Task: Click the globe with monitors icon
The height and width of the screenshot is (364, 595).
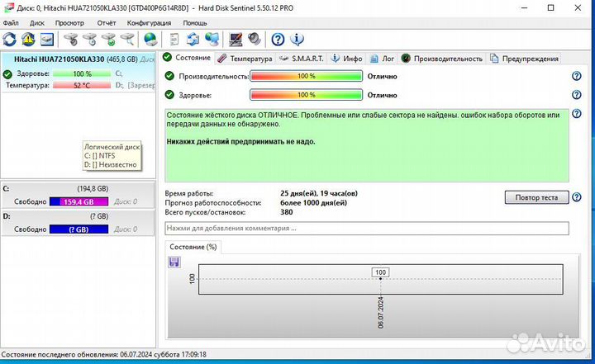Action: pos(212,39)
